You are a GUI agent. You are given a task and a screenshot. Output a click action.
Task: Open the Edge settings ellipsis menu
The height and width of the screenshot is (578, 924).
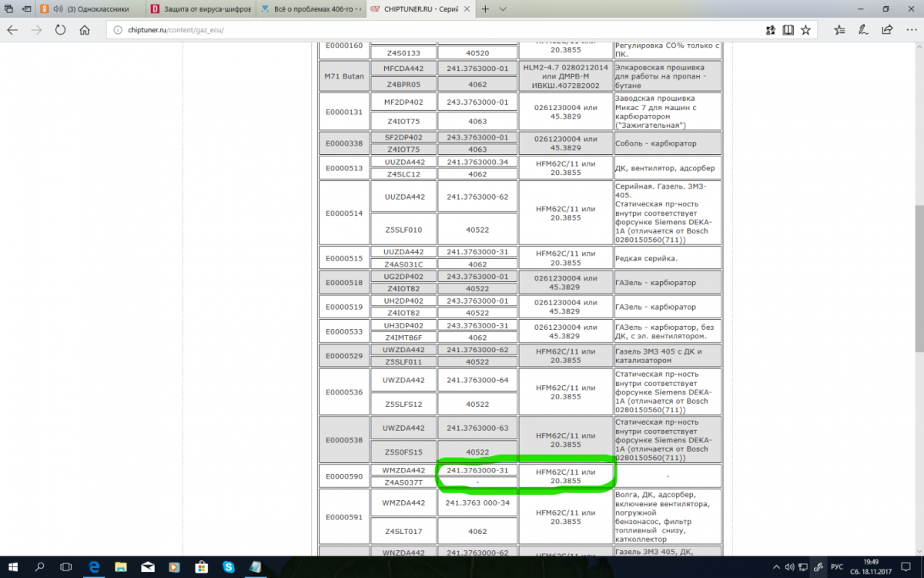tap(911, 30)
